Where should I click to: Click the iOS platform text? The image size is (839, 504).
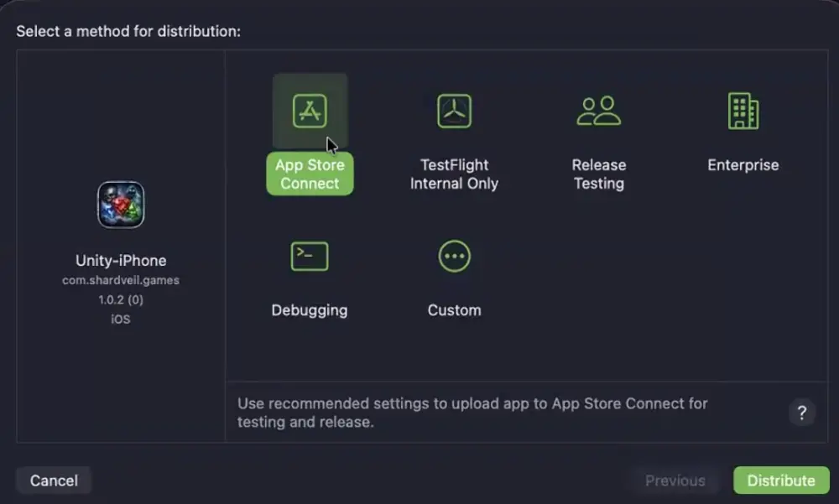(121, 320)
